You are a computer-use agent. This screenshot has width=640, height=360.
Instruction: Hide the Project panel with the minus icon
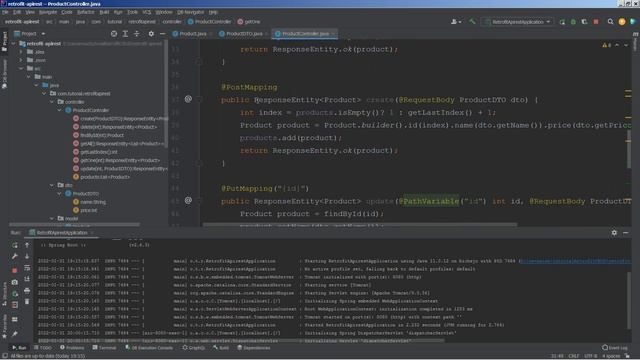click(x=162, y=34)
